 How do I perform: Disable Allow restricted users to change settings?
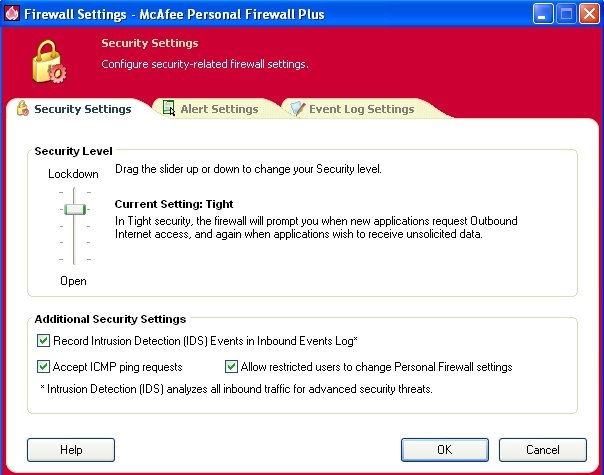231,366
